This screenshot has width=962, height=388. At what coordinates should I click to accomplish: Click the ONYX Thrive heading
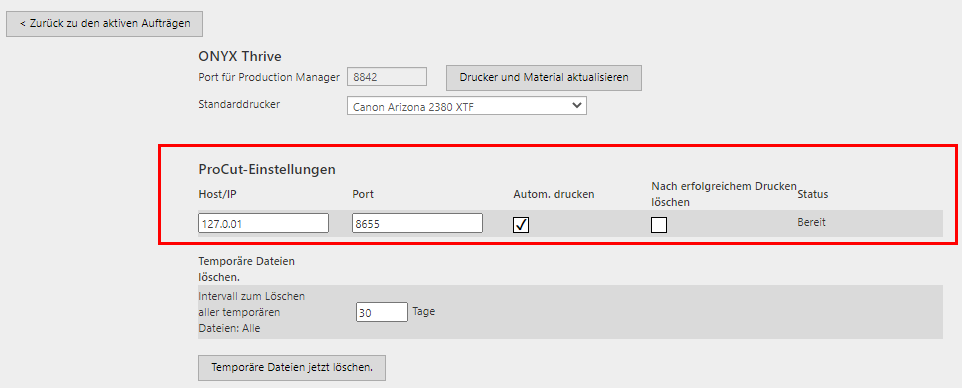point(240,56)
